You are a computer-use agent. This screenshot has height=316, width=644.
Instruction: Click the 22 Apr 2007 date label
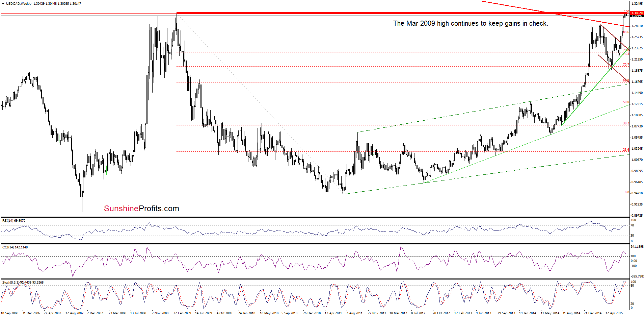(x=53, y=313)
